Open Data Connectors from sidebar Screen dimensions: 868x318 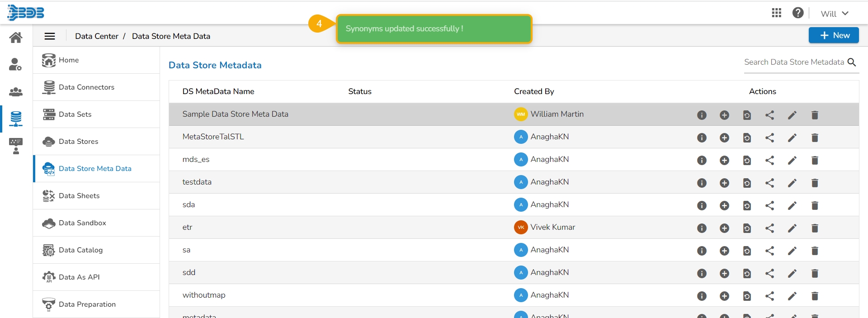point(86,87)
